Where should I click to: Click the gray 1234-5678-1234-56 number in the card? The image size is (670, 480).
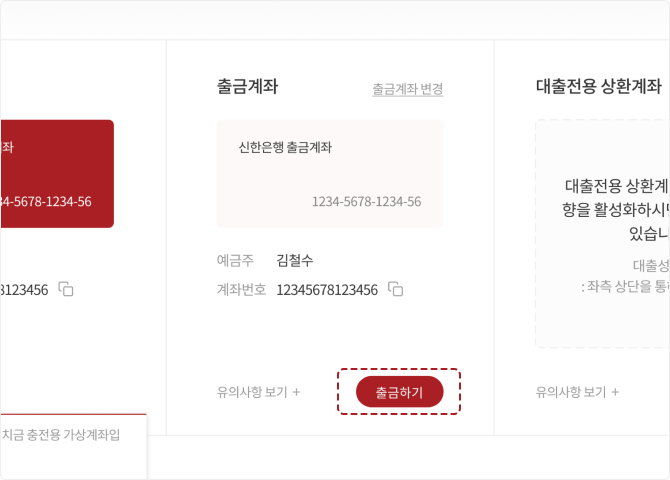366,201
